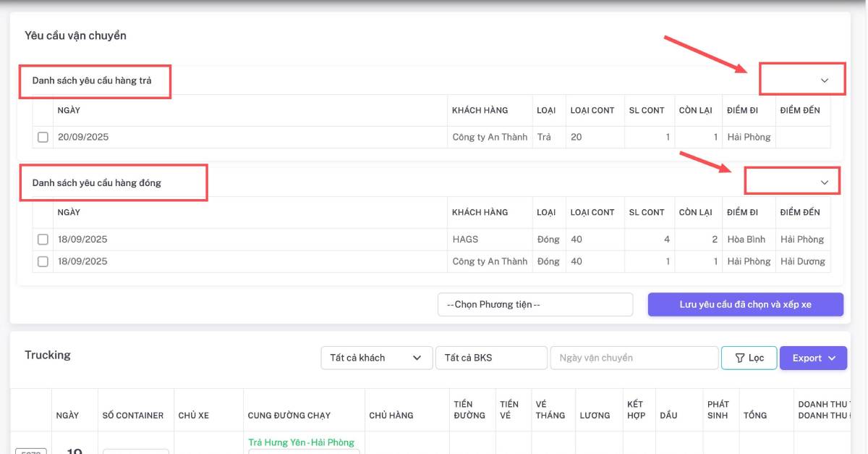Click the 'Tất cả BKS' field

490,358
